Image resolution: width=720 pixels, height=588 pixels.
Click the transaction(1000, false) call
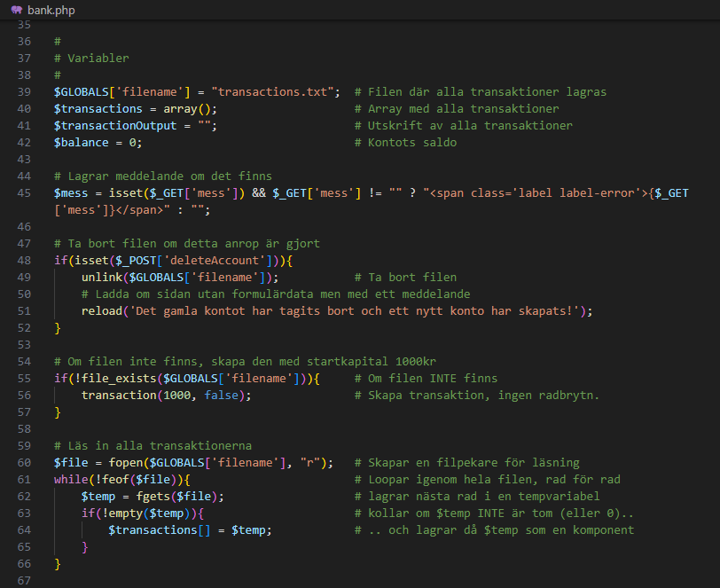click(x=166, y=396)
